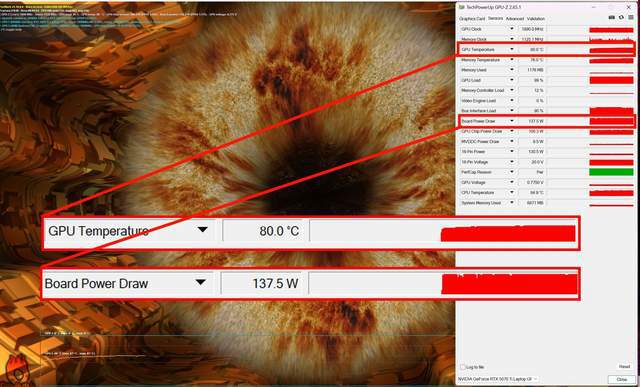This screenshot has width=640, height=387.
Task: Click the CPU Temperature value field
Action: point(531,192)
